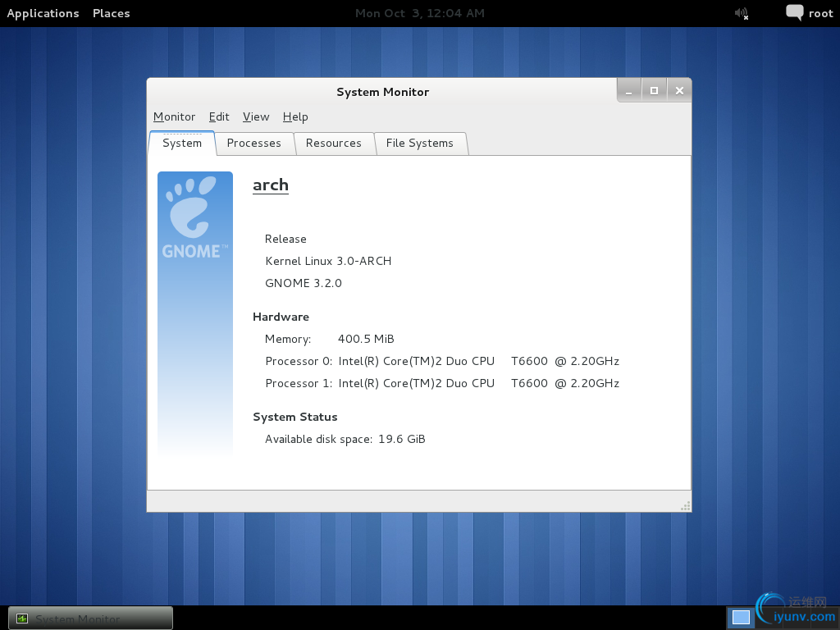This screenshot has width=840, height=630.
Task: Click the "Kernel Linux 3.0-ARCH" line
Action: pyautogui.click(x=328, y=261)
